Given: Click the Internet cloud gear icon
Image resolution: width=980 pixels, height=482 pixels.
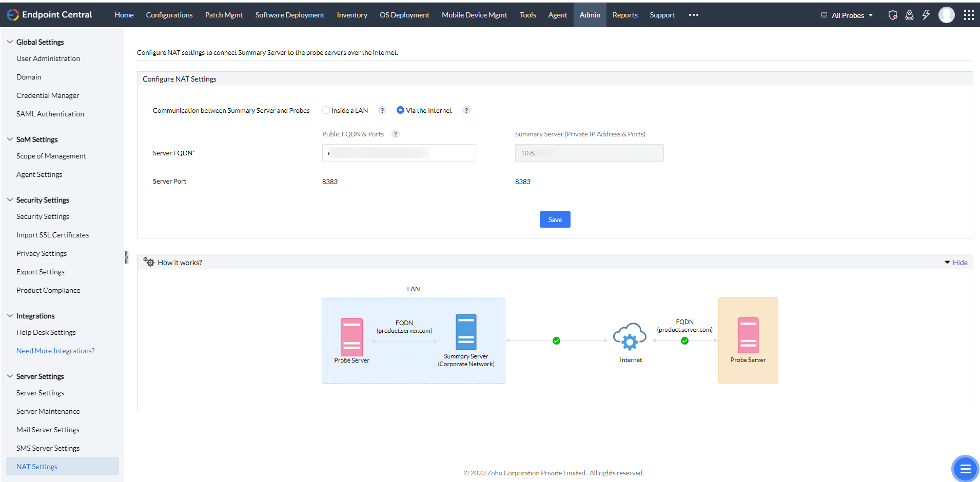Looking at the screenshot, I should 630,337.
